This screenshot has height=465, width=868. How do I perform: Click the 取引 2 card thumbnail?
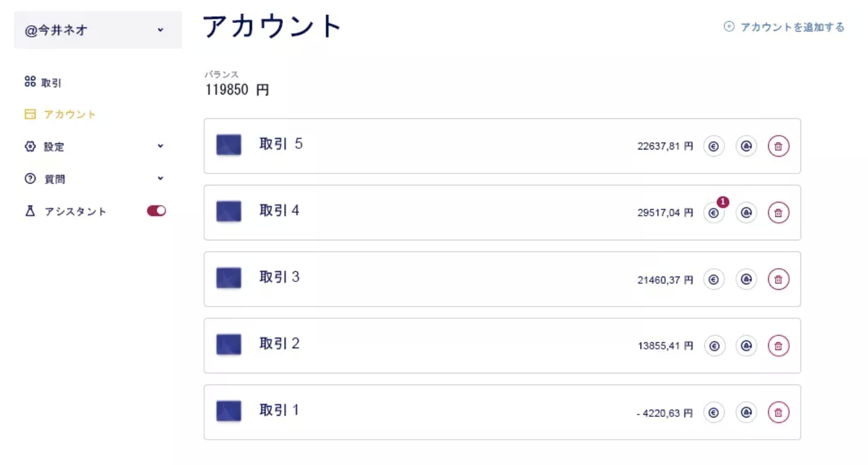point(229,345)
